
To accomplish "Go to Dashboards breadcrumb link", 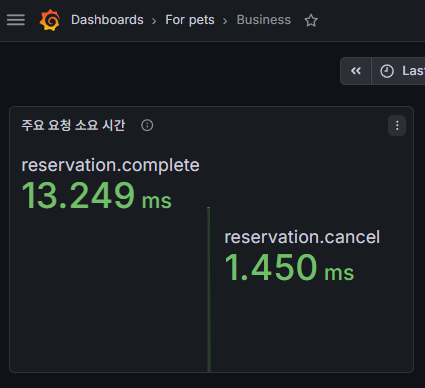I will 107,20.
